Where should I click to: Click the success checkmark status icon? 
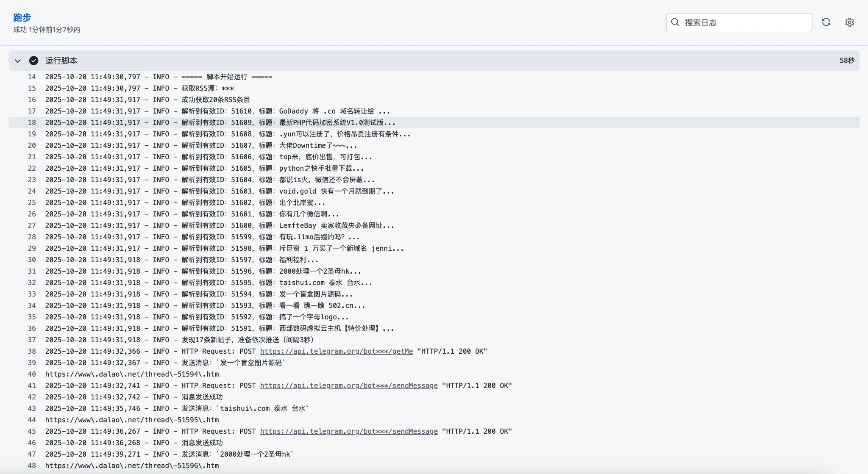point(34,61)
